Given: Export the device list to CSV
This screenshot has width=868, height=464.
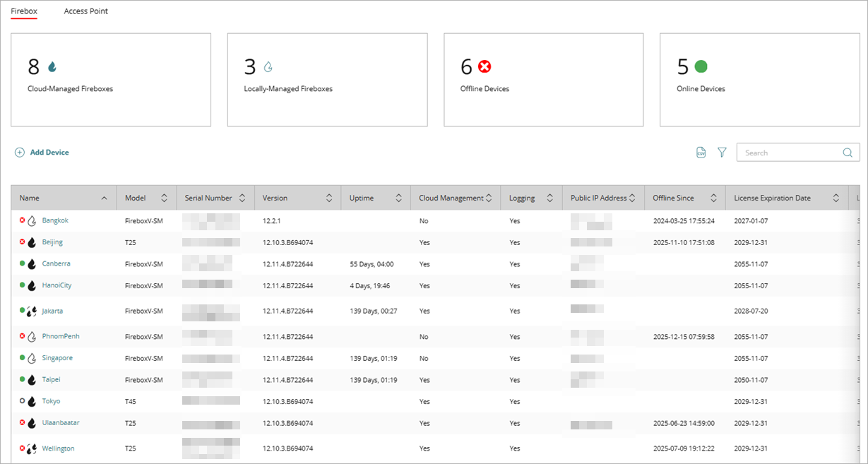Looking at the screenshot, I should pos(701,153).
